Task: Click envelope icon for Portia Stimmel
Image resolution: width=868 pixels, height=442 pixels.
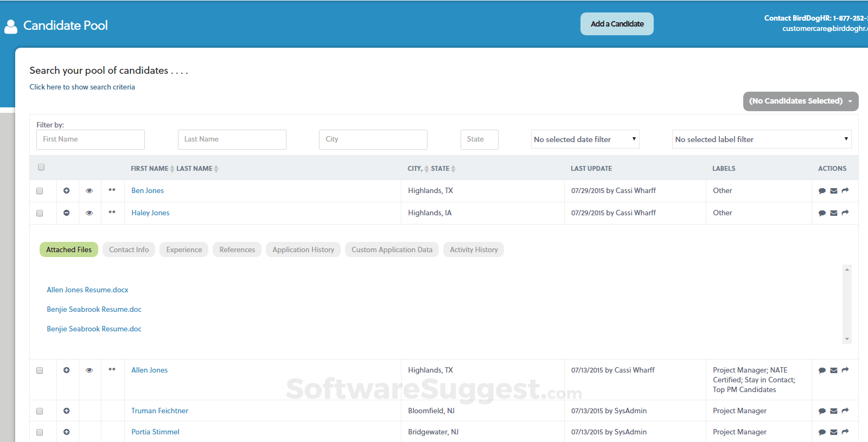Action: point(834,432)
